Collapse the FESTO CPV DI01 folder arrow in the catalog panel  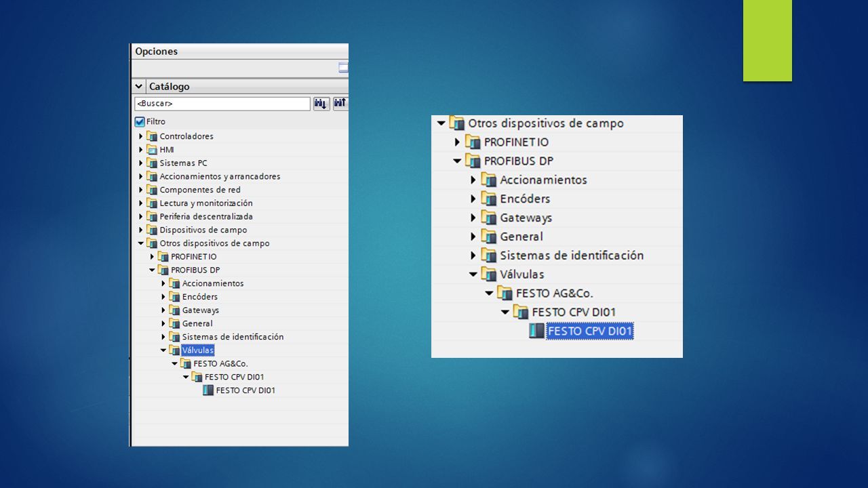[186, 378]
